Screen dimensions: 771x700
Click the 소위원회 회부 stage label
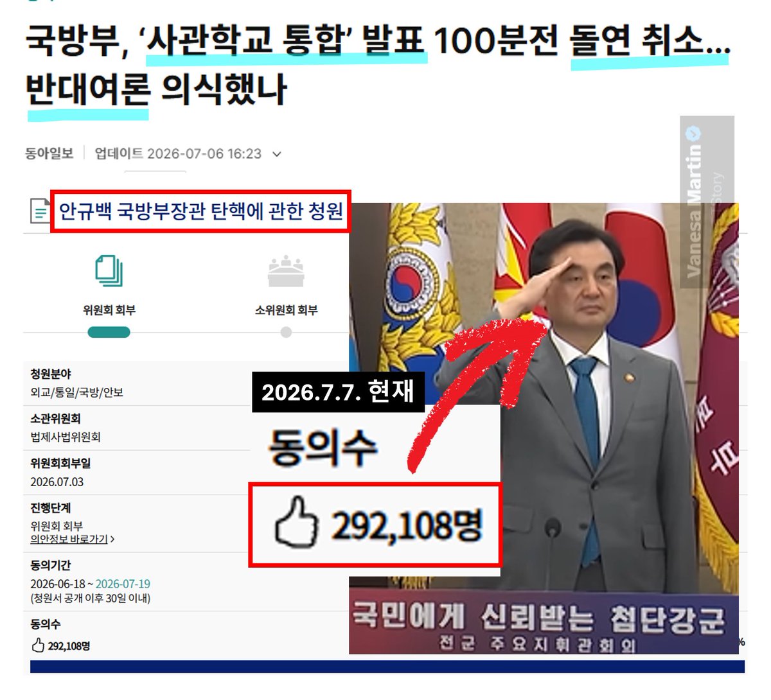tap(286, 310)
